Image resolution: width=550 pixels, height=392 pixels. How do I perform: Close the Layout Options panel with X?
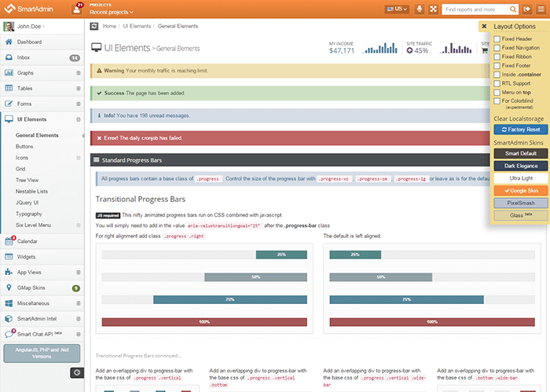[485, 26]
